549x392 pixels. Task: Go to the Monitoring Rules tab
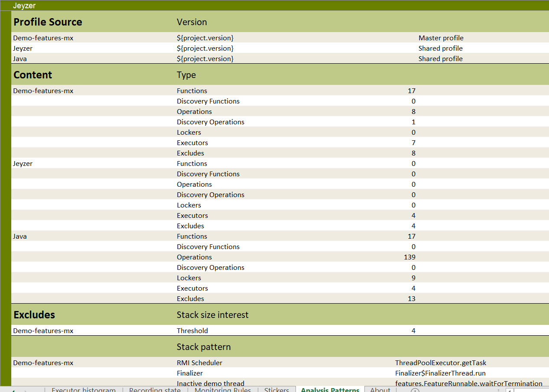222,390
